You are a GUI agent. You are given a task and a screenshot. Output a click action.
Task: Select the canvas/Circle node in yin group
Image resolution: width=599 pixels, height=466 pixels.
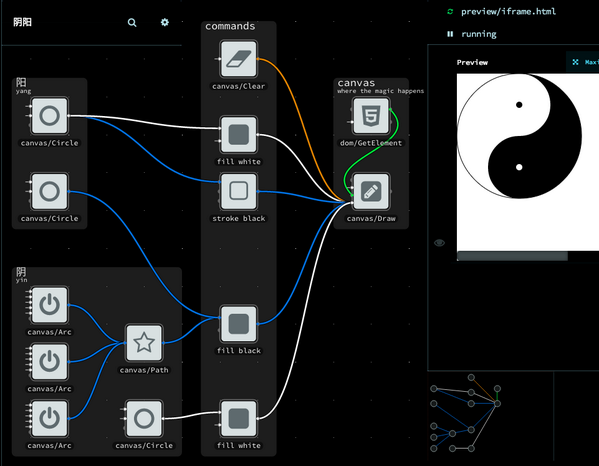pos(144,419)
